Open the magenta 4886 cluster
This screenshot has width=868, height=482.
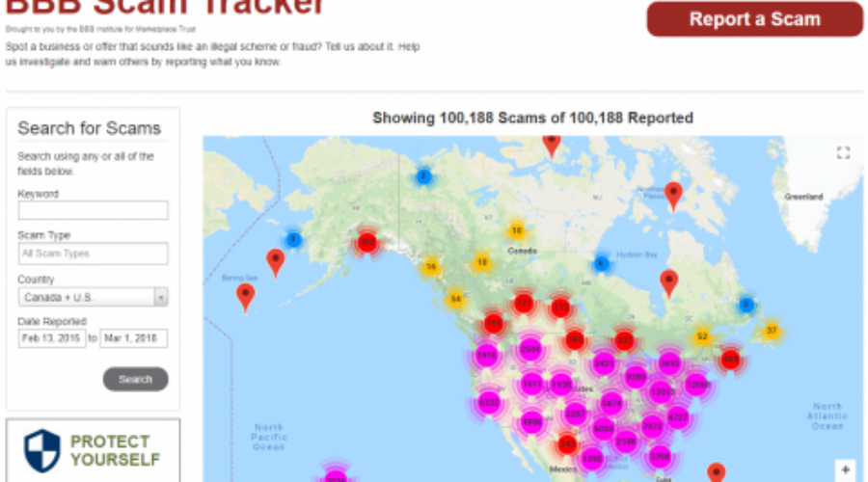coord(531,422)
